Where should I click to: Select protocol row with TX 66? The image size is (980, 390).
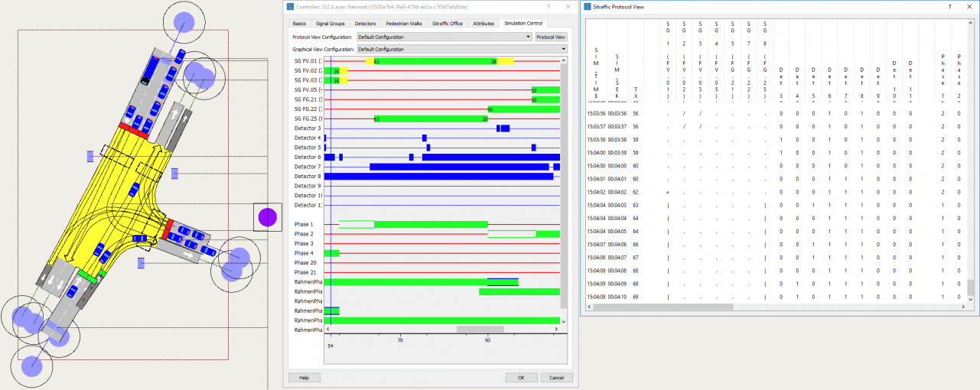pyautogui.click(x=776, y=244)
